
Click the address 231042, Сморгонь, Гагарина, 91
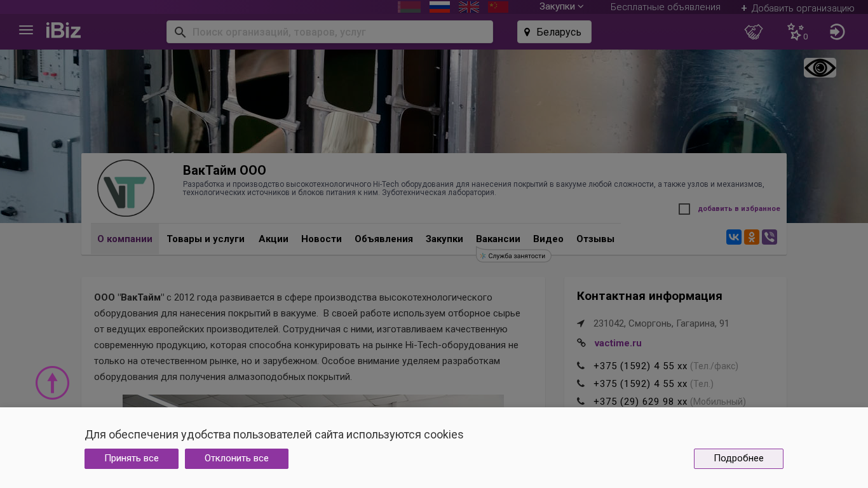click(661, 323)
